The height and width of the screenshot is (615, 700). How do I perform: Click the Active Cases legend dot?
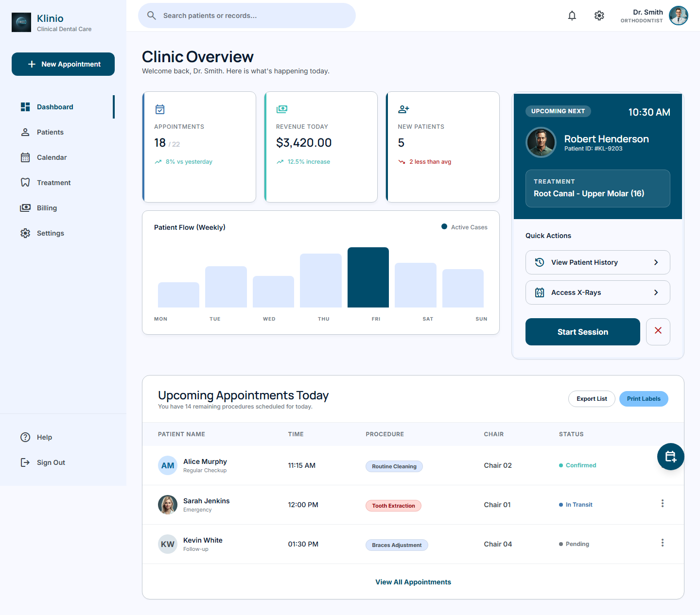(x=444, y=226)
